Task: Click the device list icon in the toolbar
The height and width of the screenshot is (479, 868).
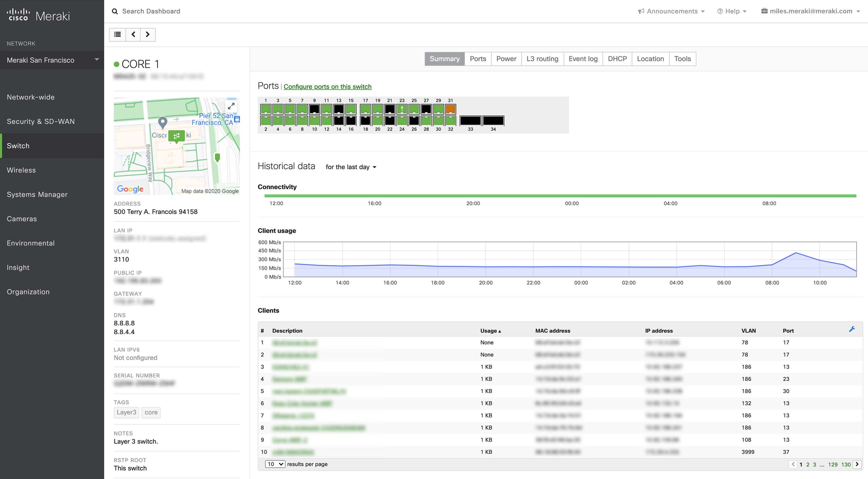Action: 117,34
